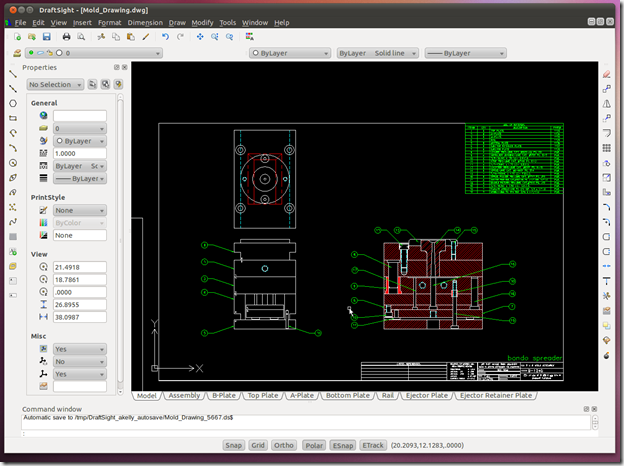
Task: Switch to the Rail tab
Action: pyautogui.click(x=388, y=396)
